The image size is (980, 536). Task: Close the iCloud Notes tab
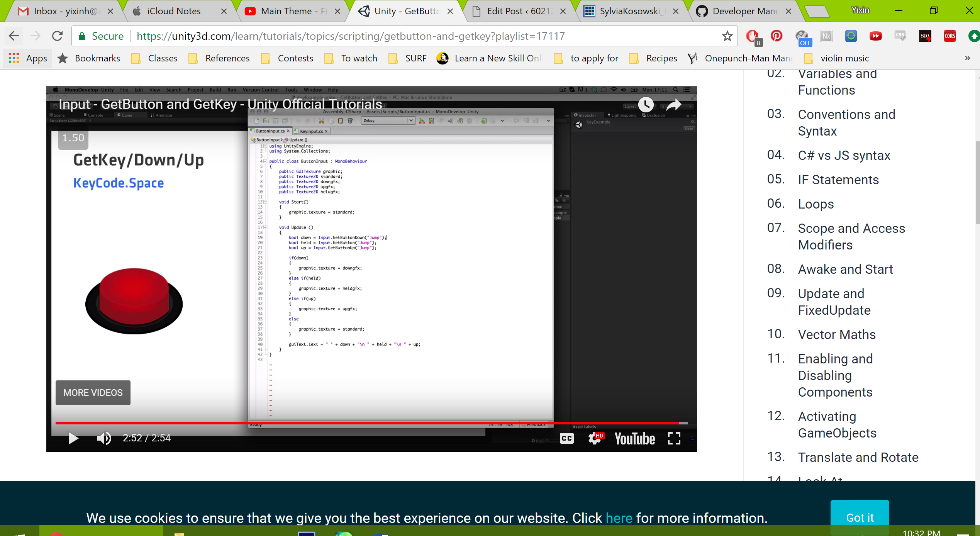click(224, 11)
